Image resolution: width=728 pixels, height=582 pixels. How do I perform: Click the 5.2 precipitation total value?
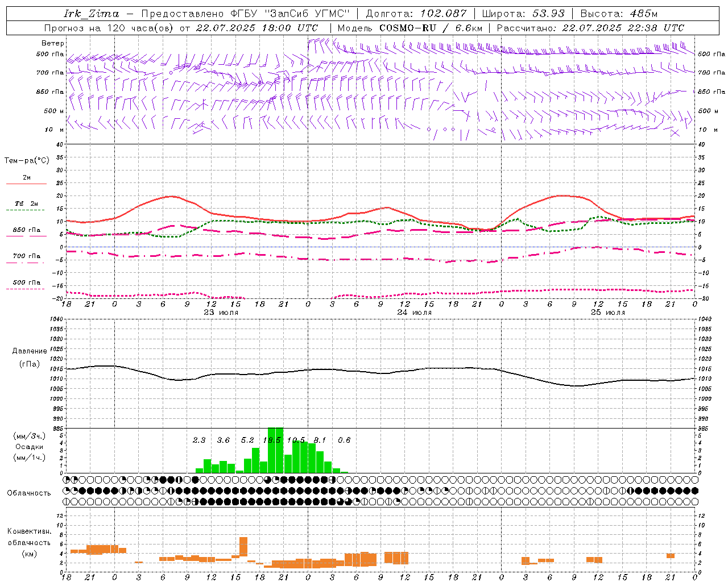click(x=247, y=440)
